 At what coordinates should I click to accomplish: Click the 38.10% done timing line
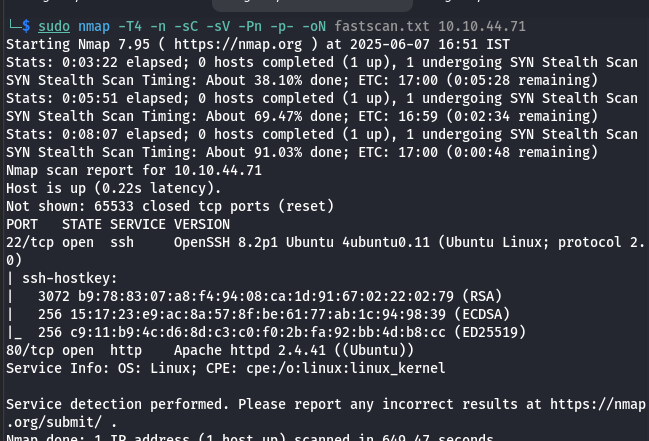[x=320, y=81]
